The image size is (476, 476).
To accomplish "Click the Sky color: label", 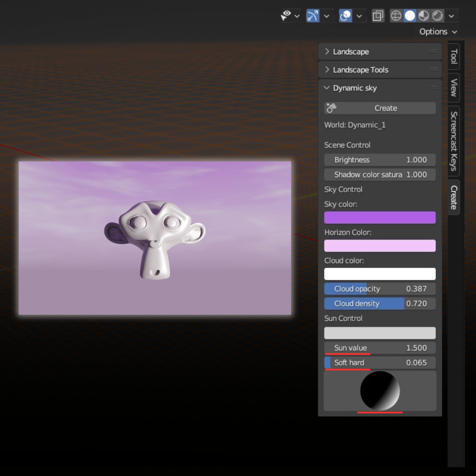I will [x=341, y=205].
